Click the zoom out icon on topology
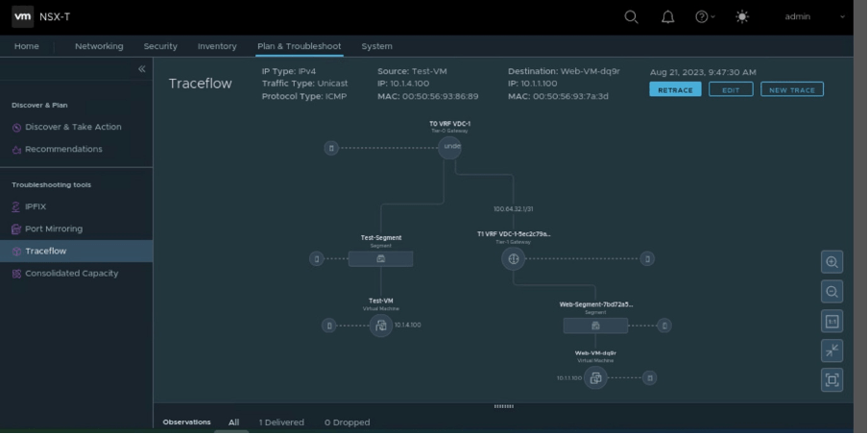The image size is (868, 434). click(x=832, y=292)
